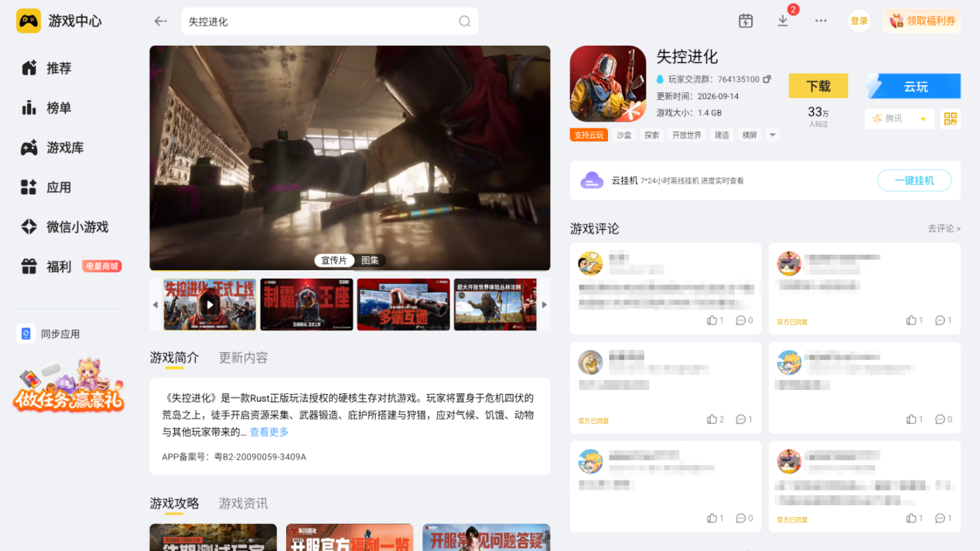This screenshot has height=551, width=980.
Task: Open the first test-player guide card
Action: tap(213, 537)
